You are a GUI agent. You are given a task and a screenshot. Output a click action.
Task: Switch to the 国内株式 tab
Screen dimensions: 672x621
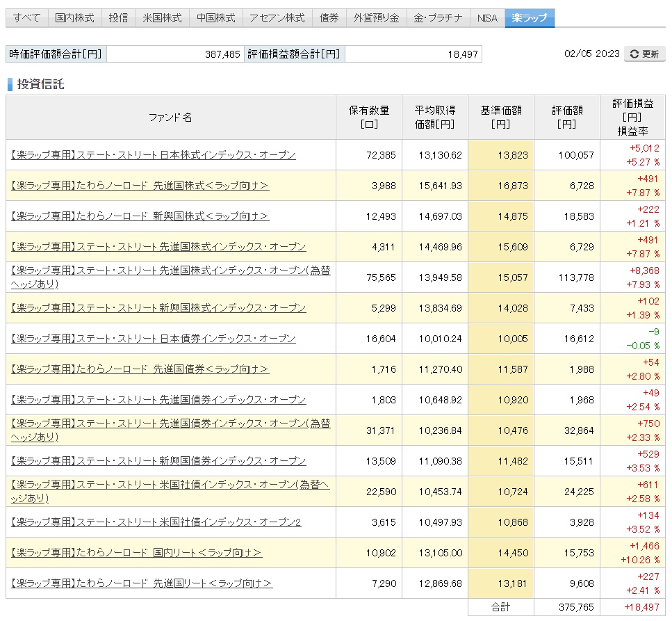click(x=74, y=18)
